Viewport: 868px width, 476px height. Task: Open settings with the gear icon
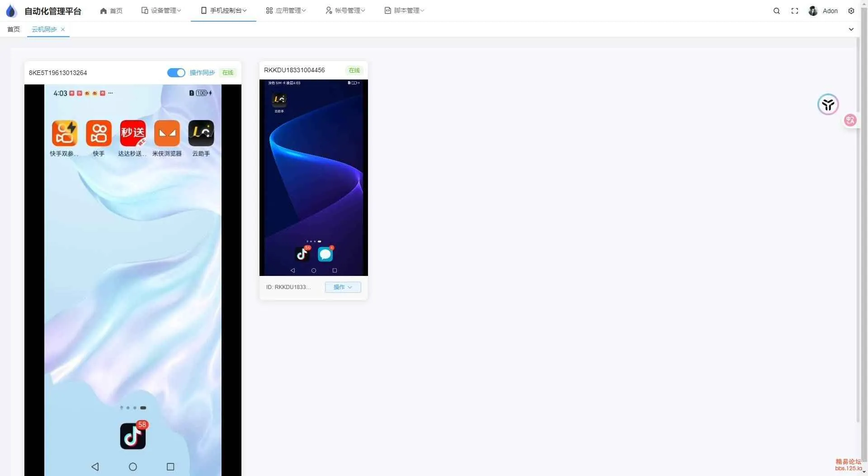(x=852, y=10)
